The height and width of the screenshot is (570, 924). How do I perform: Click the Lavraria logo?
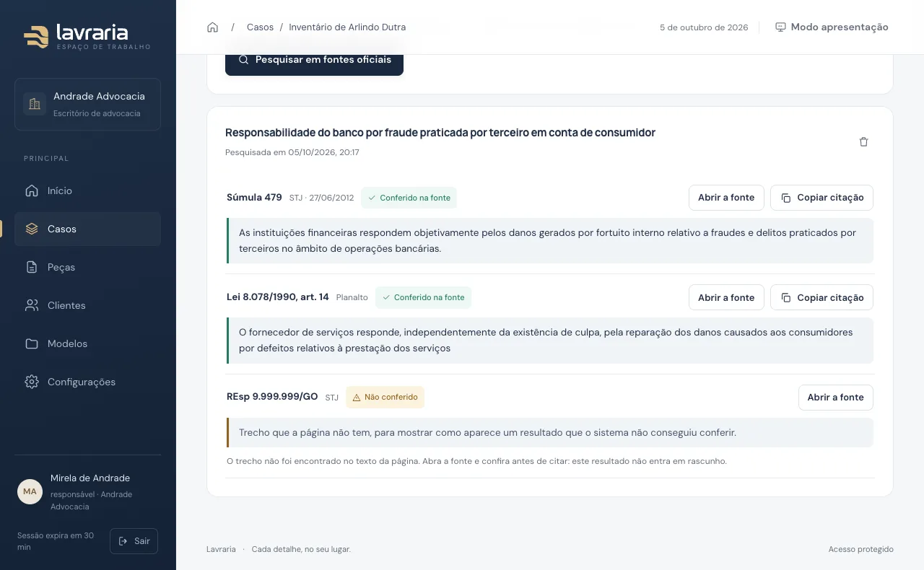pos(87,35)
